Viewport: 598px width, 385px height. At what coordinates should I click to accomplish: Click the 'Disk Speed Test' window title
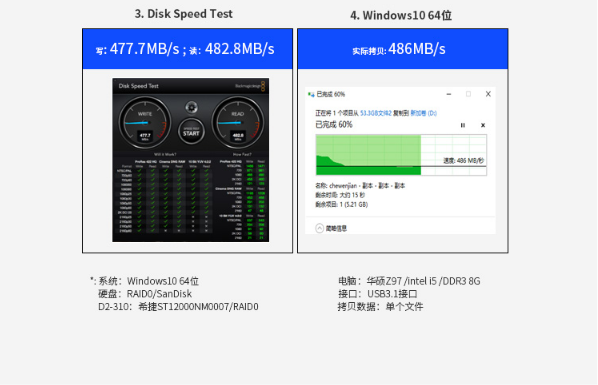[x=138, y=86]
